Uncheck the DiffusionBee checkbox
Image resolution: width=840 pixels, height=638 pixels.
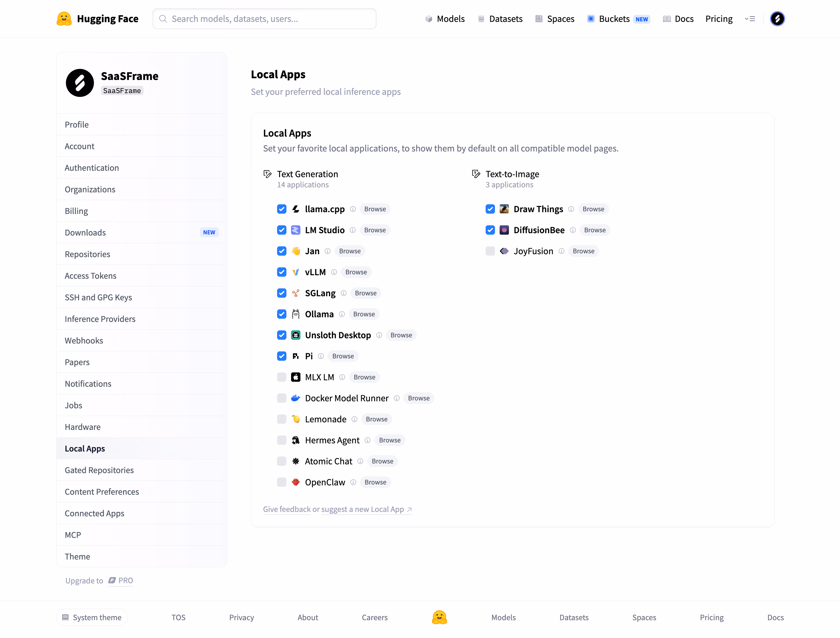click(x=490, y=230)
